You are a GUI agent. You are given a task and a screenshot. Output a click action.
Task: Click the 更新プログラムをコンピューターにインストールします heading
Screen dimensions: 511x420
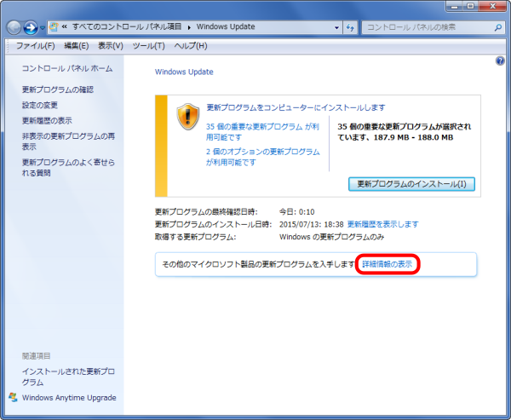point(296,107)
